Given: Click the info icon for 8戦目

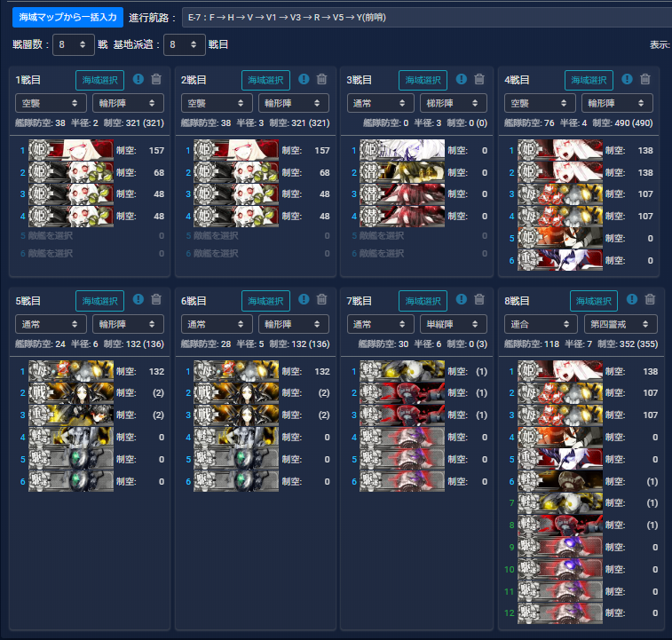Looking at the screenshot, I should tap(632, 300).
